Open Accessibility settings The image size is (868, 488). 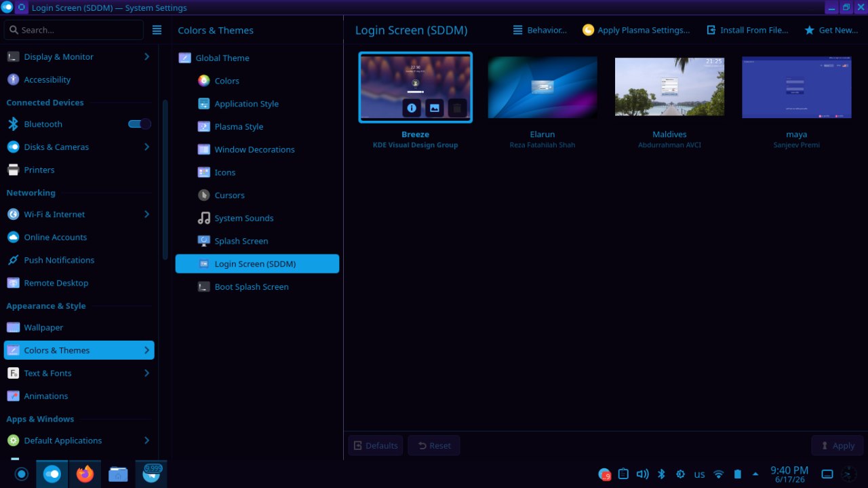tap(79, 79)
